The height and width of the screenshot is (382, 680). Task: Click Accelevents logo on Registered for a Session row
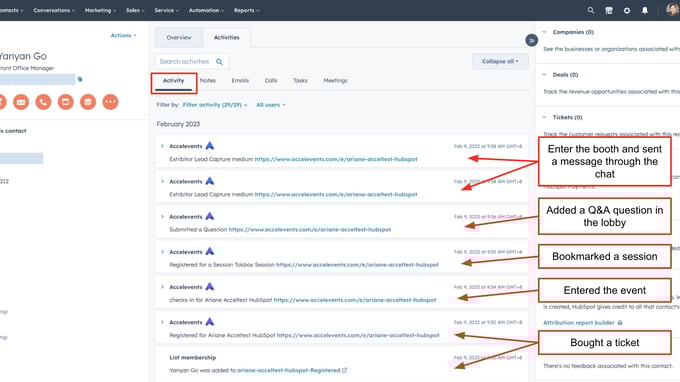point(210,251)
